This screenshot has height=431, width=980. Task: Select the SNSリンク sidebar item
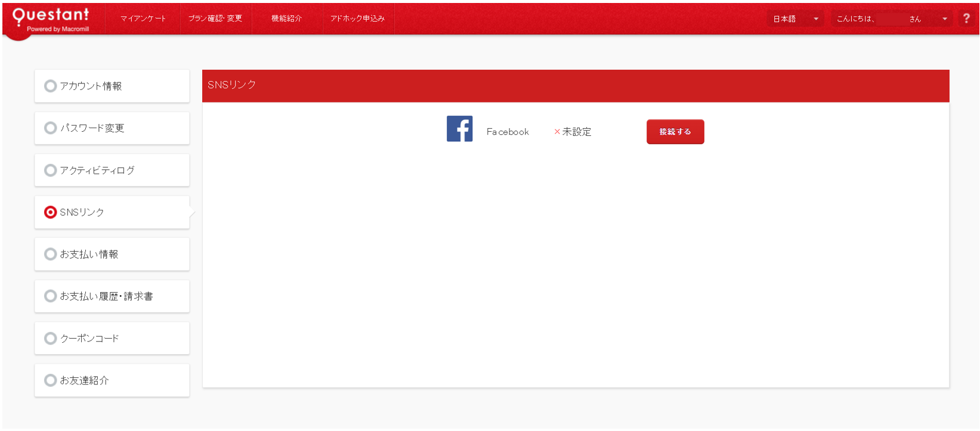(112, 212)
